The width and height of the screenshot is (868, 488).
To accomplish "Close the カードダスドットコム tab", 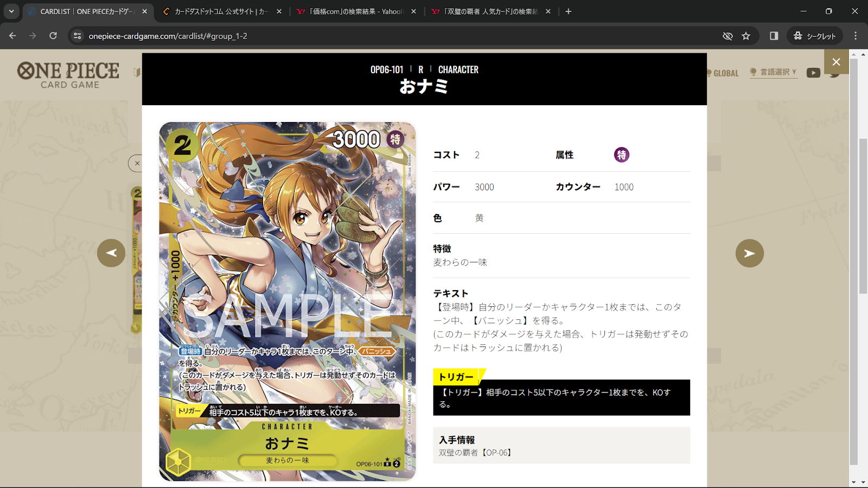I will (279, 11).
